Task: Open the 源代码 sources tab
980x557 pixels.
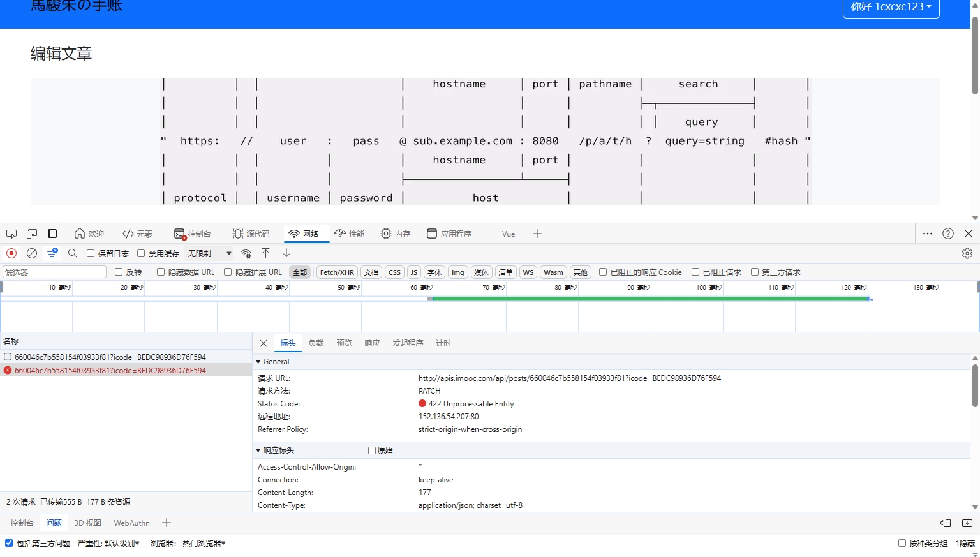Action: tap(251, 234)
